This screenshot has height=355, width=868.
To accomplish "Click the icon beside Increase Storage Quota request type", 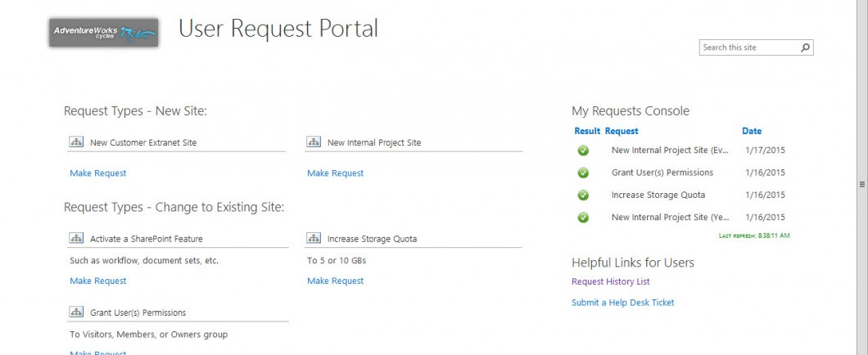I will [x=314, y=239].
